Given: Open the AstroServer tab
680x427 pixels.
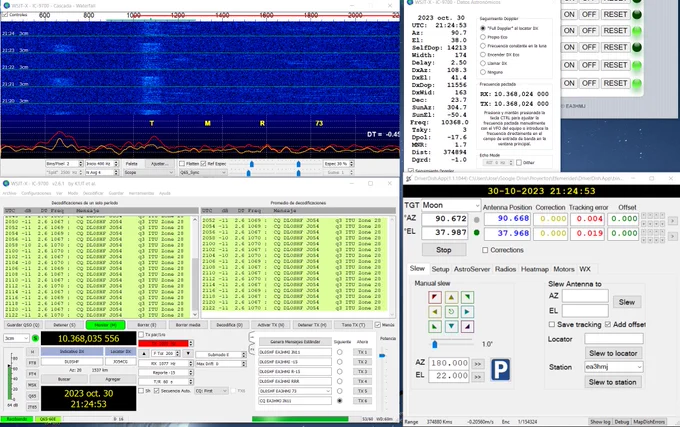Looking at the screenshot, I should pyautogui.click(x=472, y=269).
